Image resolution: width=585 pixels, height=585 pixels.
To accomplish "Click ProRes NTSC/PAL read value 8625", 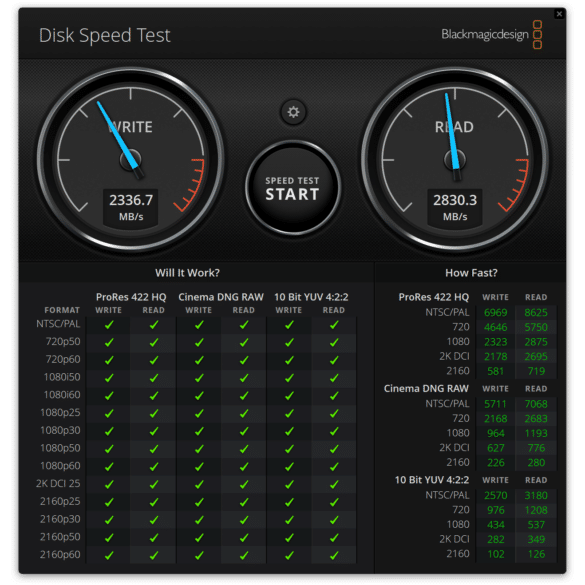I will [536, 312].
